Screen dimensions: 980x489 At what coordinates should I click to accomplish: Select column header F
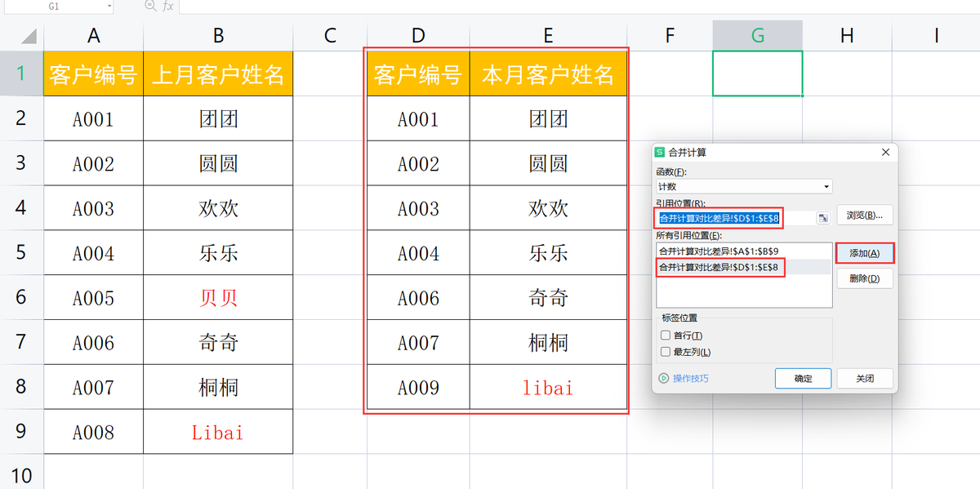click(670, 36)
